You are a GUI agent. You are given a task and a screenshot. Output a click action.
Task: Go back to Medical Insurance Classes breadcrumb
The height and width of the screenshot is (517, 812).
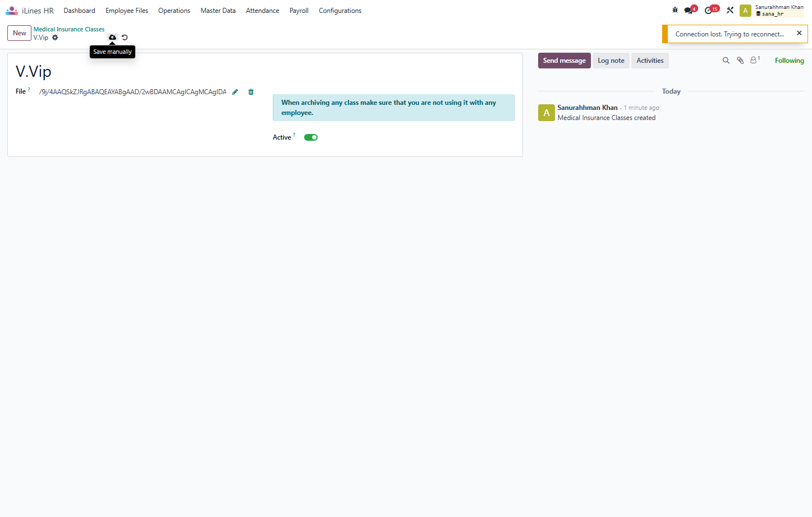[69, 29]
